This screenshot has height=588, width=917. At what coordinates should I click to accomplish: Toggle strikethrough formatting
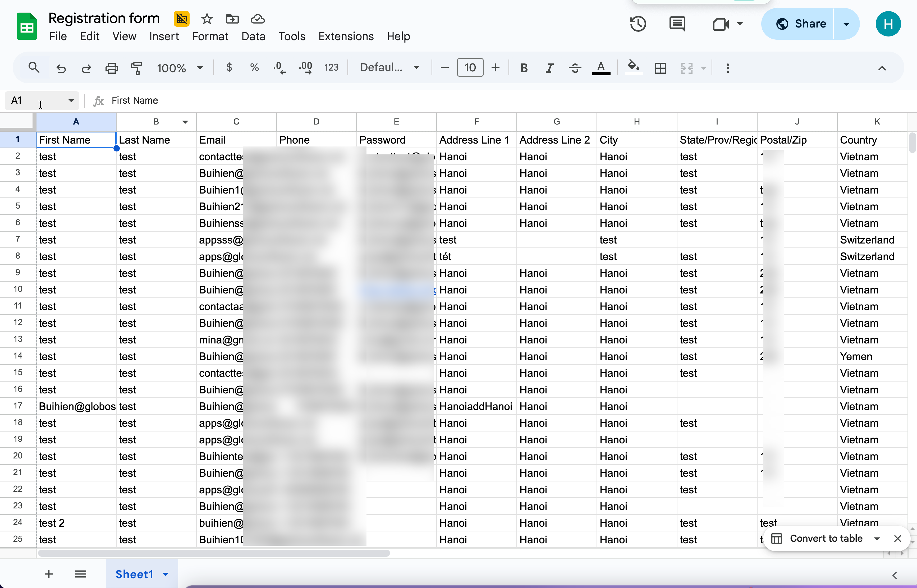(x=575, y=68)
